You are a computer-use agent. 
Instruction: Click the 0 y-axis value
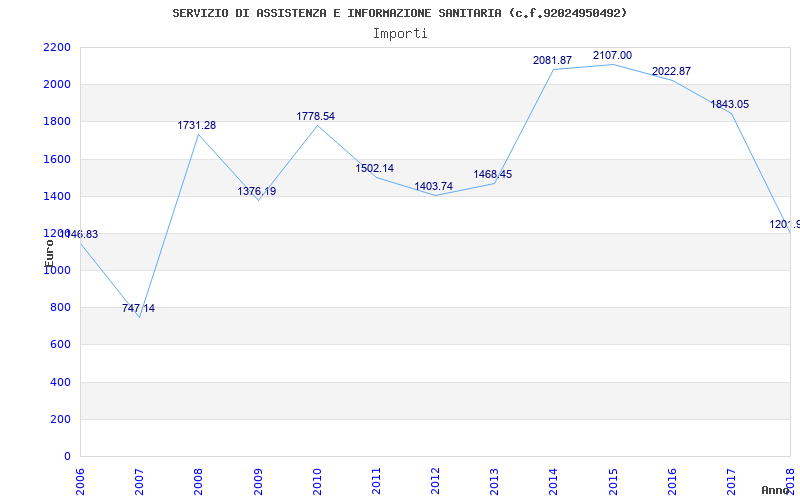(x=67, y=456)
